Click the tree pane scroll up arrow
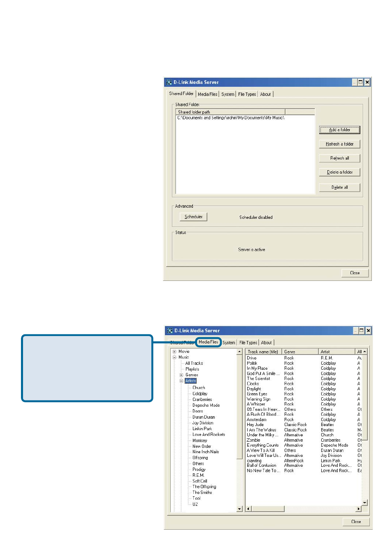The image size is (392, 556). click(240, 352)
